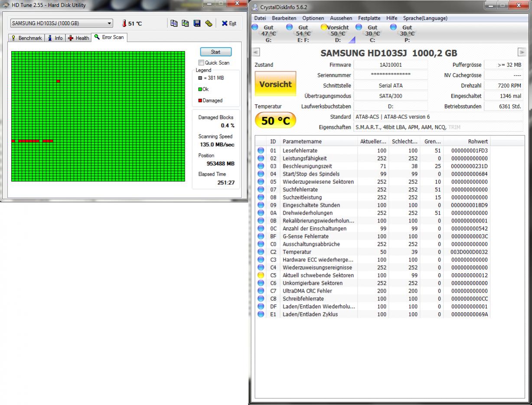Click the thermometer temperature icon in HD Tune
The image size is (532, 405).
[x=124, y=23]
